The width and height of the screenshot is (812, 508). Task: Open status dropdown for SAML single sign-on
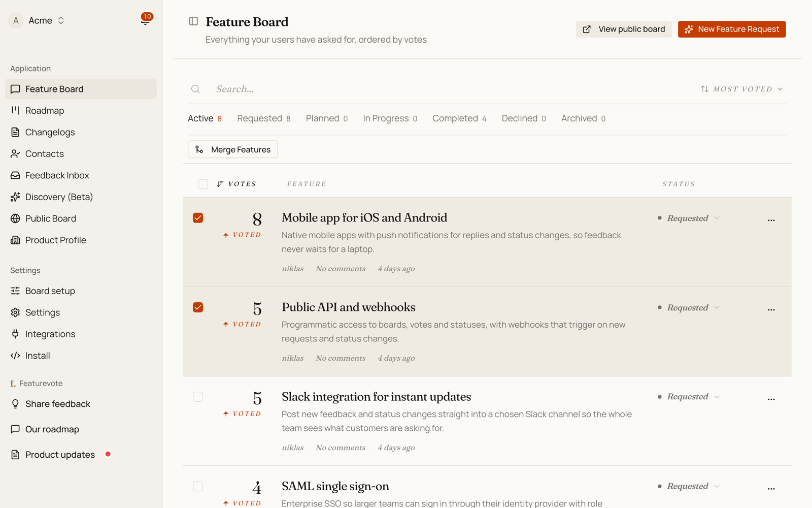point(689,486)
